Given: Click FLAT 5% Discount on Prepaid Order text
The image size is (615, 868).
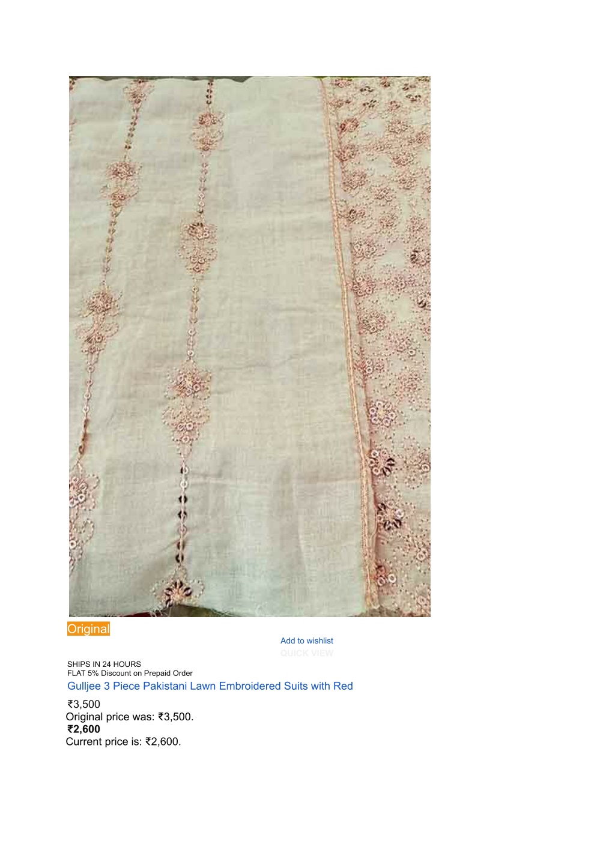Looking at the screenshot, I should tap(130, 673).
